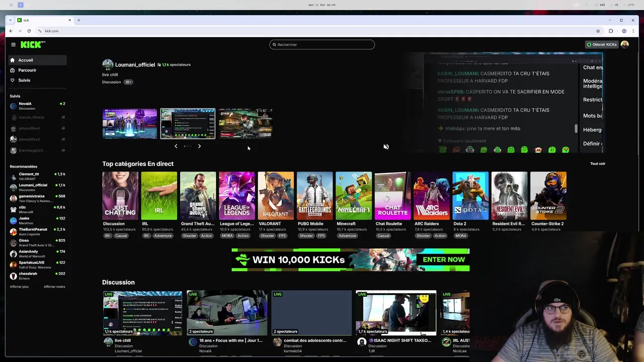This screenshot has width=644, height=362.
Task: Close the Kick browser tab
Action: (70, 20)
